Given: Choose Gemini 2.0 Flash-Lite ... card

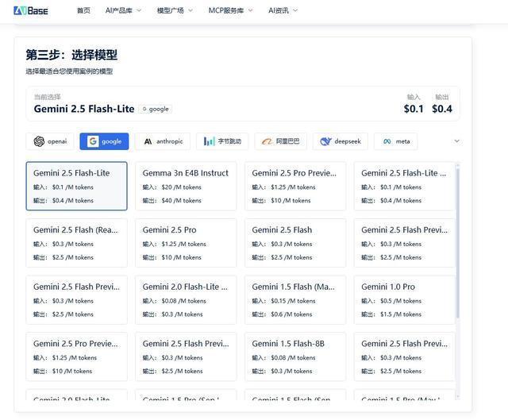Looking at the screenshot, I should (x=186, y=300).
